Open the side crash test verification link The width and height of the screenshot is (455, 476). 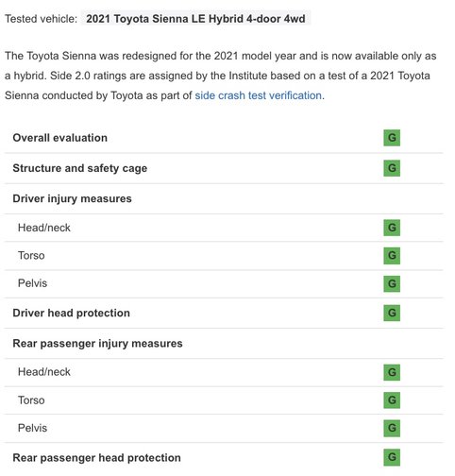(260, 95)
